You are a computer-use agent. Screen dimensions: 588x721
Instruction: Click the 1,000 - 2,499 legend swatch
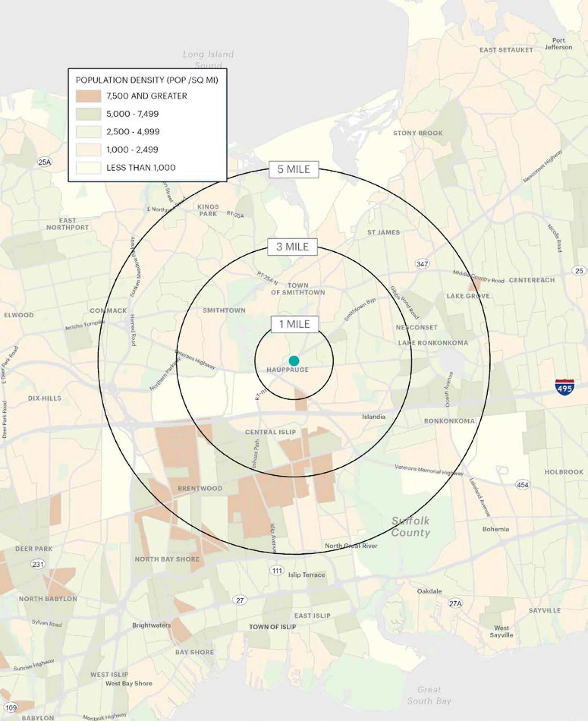(88, 150)
